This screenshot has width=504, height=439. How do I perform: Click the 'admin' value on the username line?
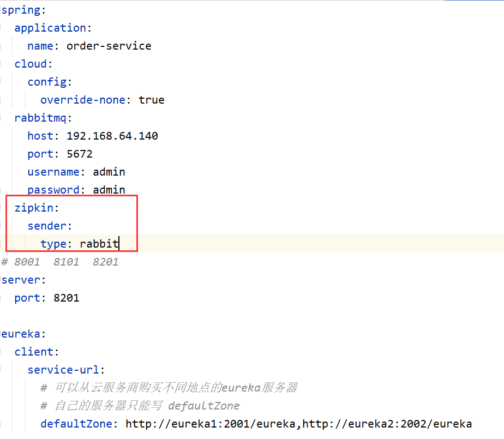pos(109,172)
